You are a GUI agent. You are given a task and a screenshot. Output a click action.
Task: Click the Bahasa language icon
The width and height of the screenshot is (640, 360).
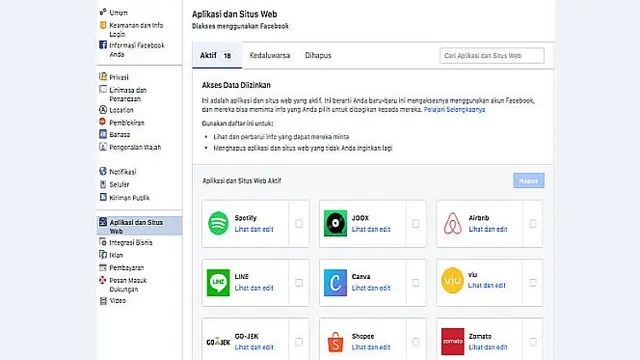103,134
